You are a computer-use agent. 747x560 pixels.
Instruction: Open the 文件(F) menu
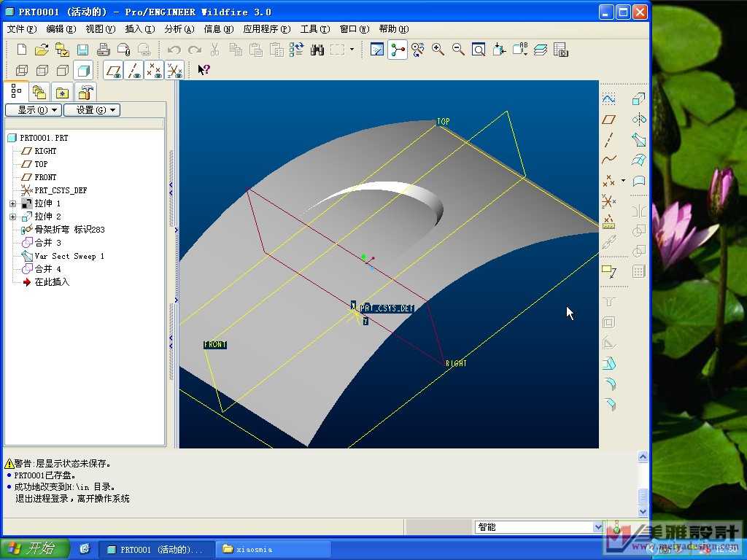tap(22, 29)
